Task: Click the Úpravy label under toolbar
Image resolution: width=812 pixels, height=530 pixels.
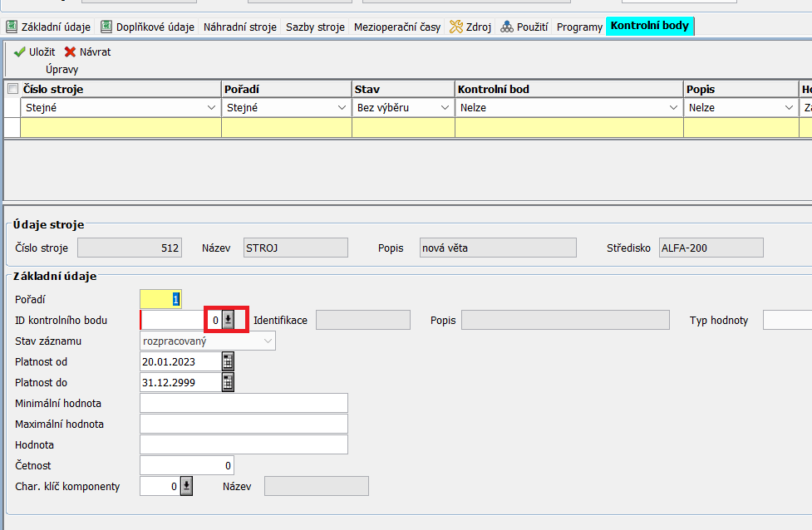Action: pos(62,69)
